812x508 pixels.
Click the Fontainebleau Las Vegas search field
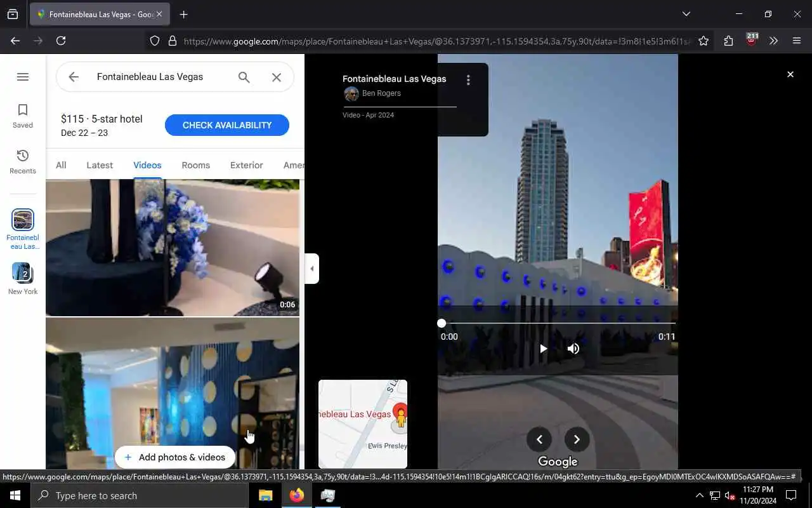[159, 77]
